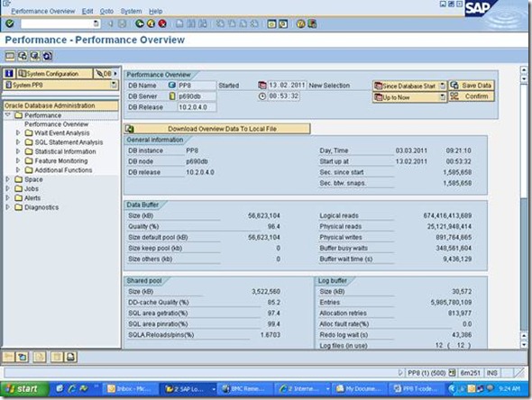532x400 pixels.
Task: Open the System menu
Action: [x=131, y=11]
